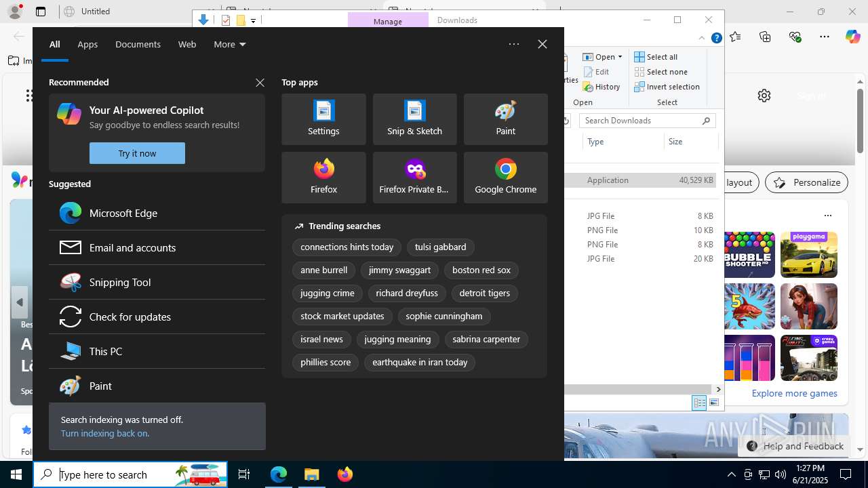The height and width of the screenshot is (488, 868).
Task: Switch Explorer to large icons view
Action: (x=714, y=403)
